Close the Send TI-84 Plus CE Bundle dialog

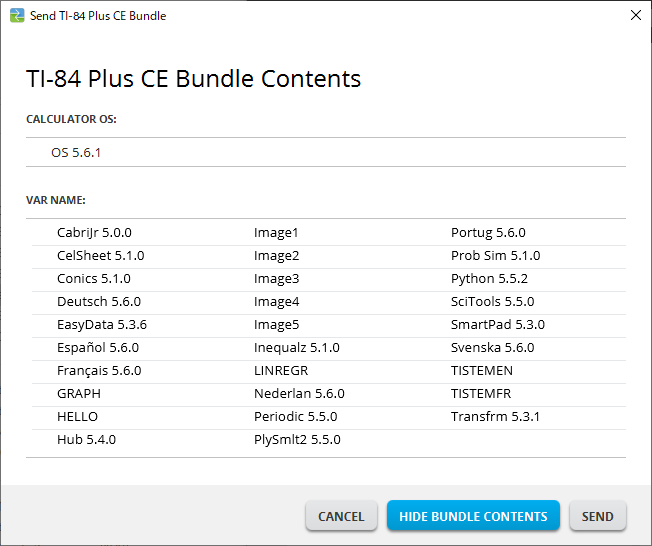(635, 15)
